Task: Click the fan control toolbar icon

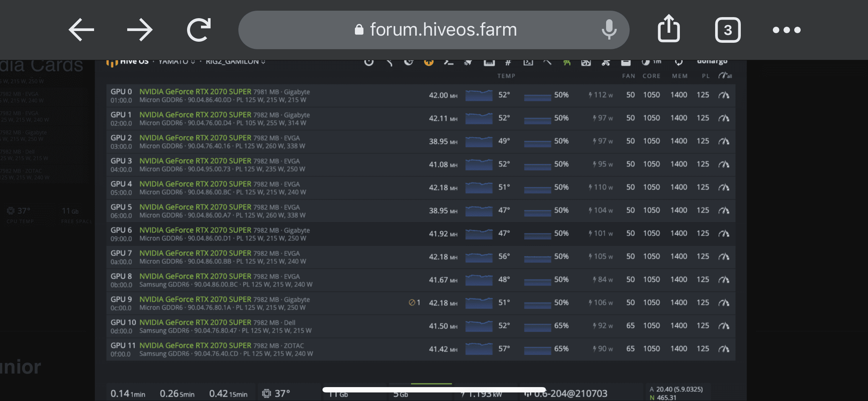Action: tap(586, 63)
